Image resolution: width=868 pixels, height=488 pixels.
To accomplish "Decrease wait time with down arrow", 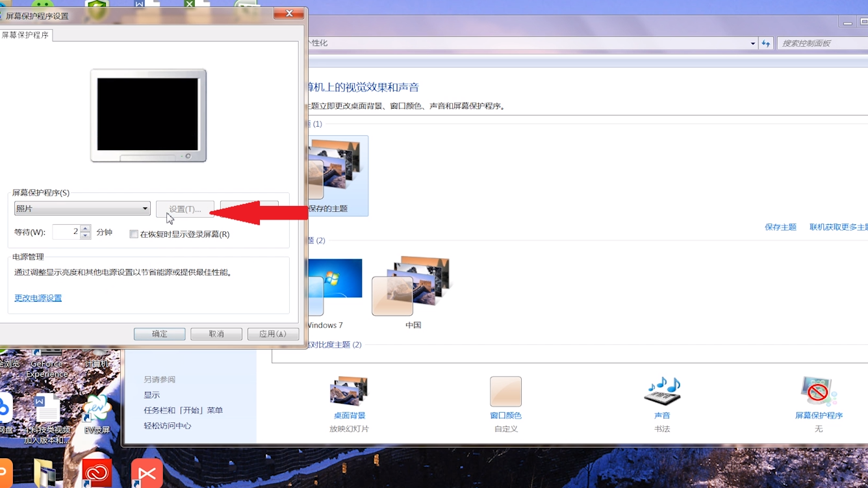I will (x=85, y=236).
